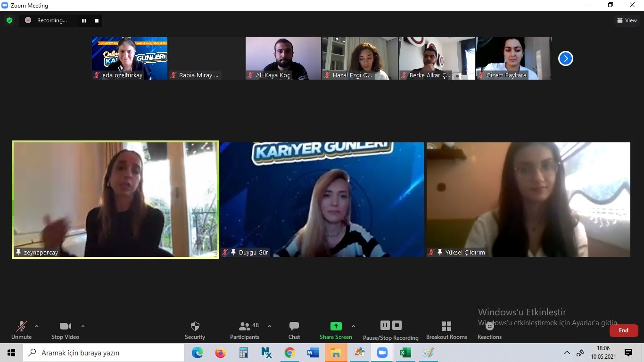Open Microsoft Edge from taskbar
644x362 pixels.
click(x=198, y=353)
